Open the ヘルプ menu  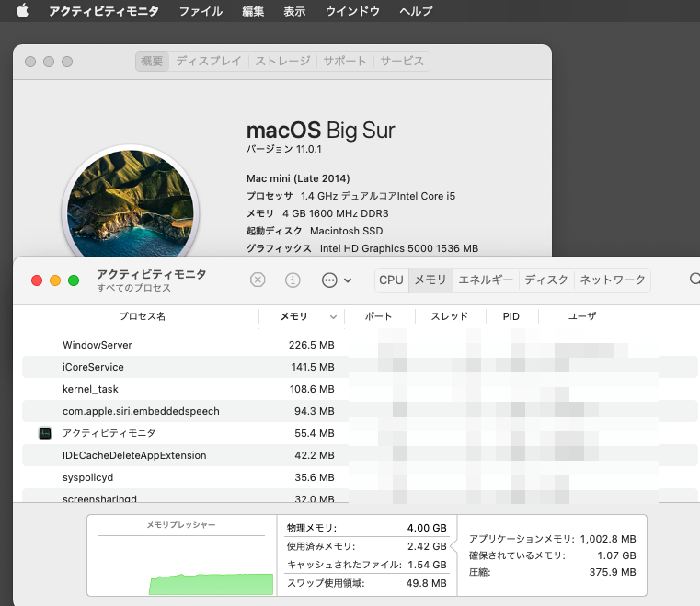416,11
